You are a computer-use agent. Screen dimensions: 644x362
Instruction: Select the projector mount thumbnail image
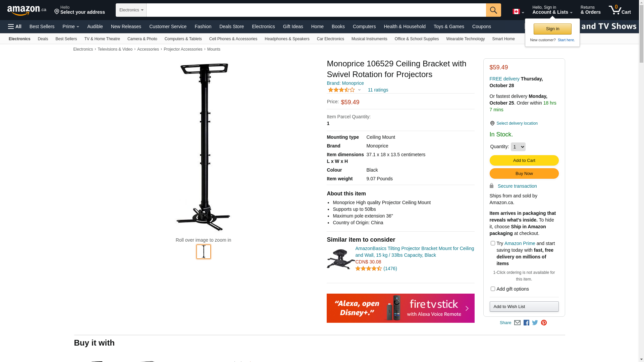(204, 252)
